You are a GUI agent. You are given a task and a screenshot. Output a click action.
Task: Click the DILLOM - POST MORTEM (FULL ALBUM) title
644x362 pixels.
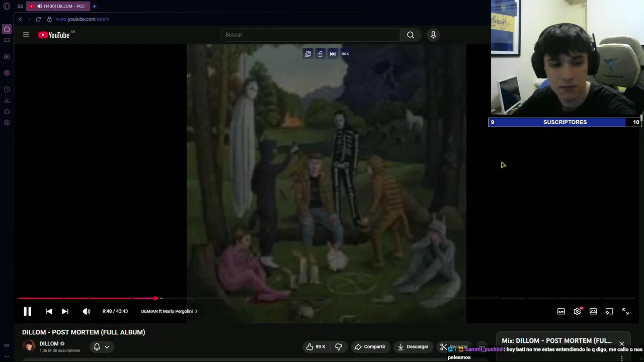[x=84, y=332]
